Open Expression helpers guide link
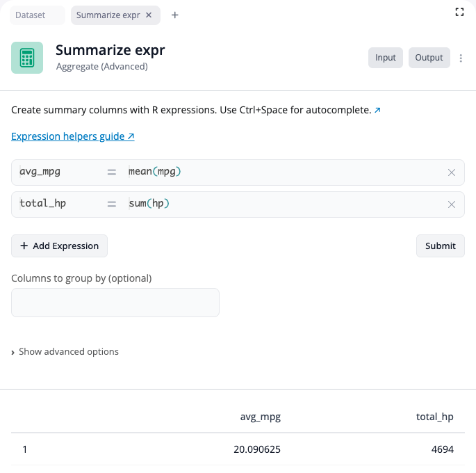The width and height of the screenshot is (476, 473). click(x=72, y=136)
